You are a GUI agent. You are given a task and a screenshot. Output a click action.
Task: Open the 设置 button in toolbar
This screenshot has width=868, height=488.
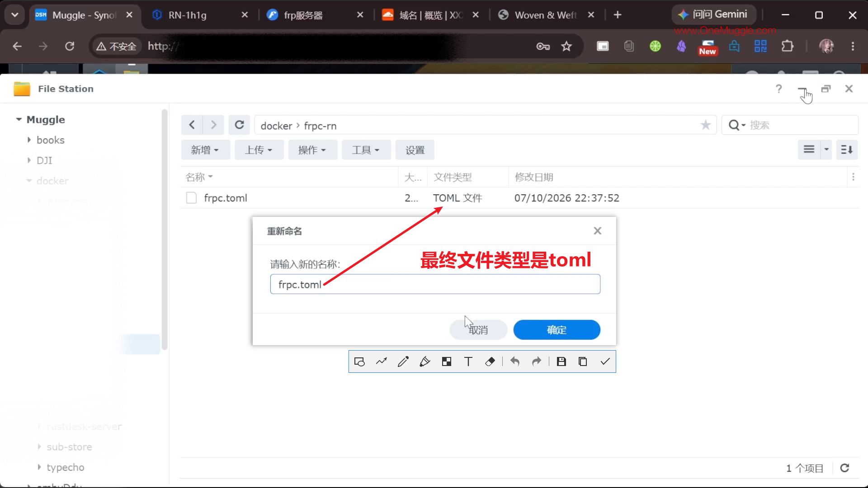pos(415,150)
